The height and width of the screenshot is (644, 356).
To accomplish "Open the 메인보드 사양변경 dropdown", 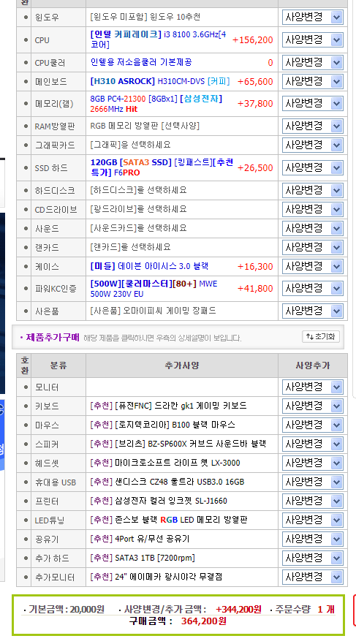I will [x=312, y=81].
